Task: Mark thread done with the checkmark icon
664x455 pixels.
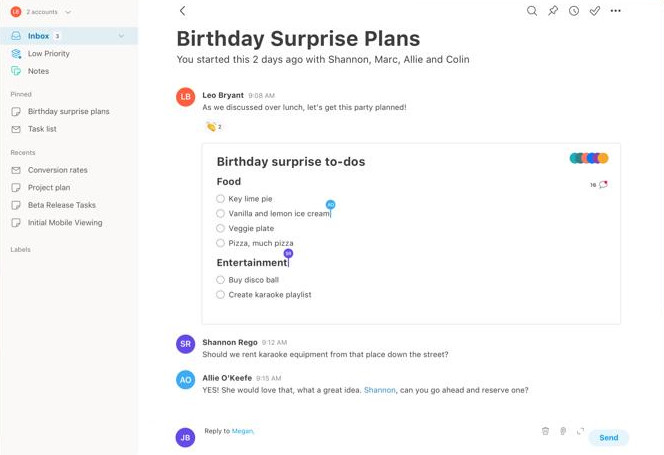Action: (595, 11)
